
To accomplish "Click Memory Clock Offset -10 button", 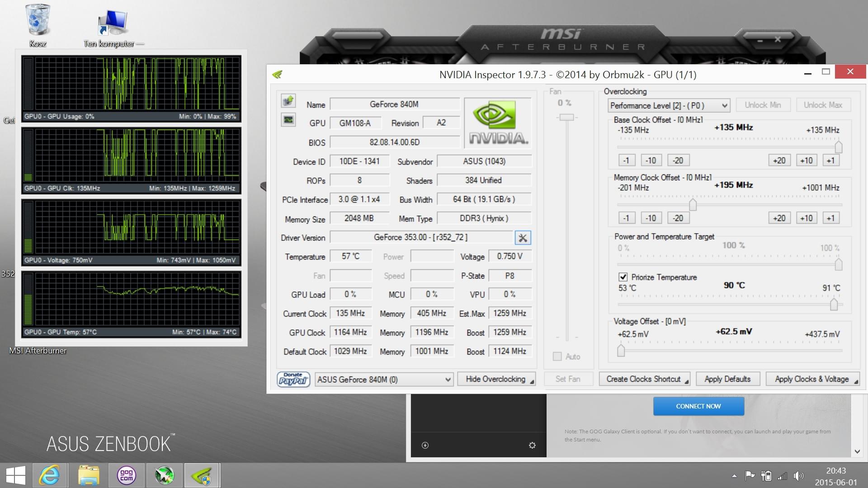I will [651, 218].
